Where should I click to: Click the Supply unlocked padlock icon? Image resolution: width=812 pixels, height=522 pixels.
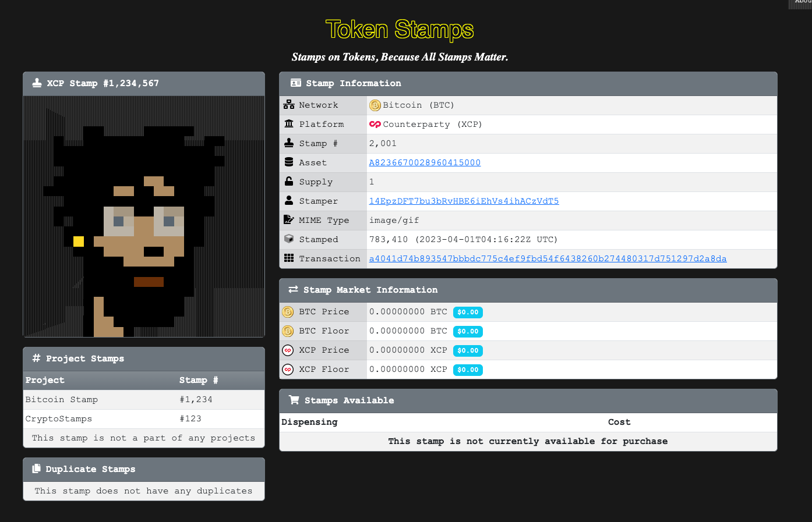pos(289,181)
